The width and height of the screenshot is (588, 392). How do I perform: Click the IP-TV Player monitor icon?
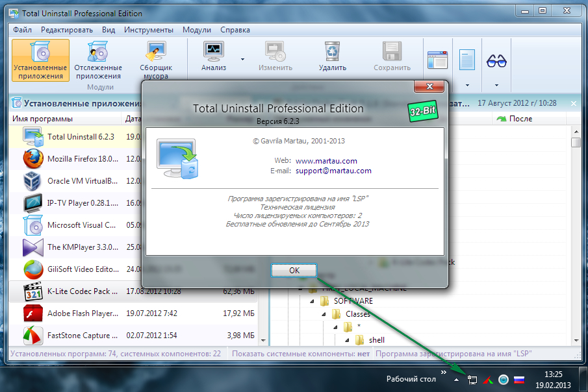tap(33, 203)
